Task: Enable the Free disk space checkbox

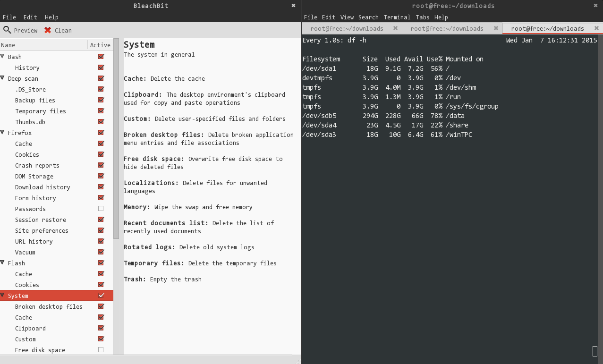Action: tap(101, 350)
